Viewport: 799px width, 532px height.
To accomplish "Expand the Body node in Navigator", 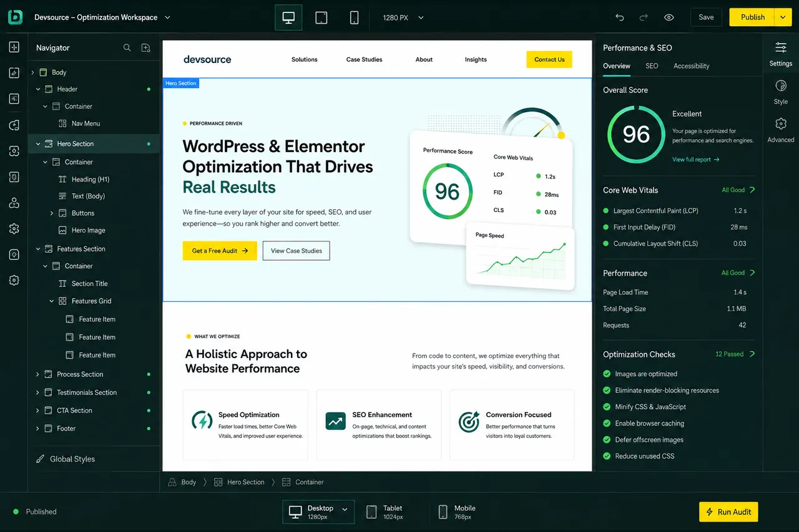I will point(32,72).
